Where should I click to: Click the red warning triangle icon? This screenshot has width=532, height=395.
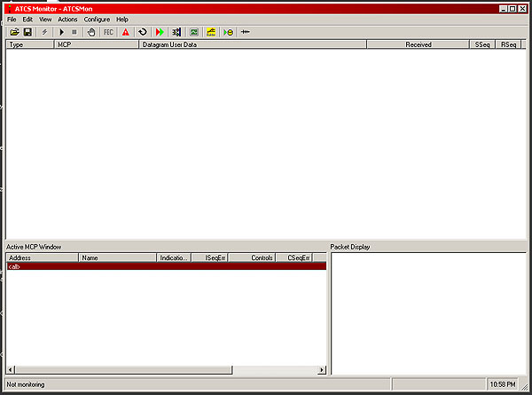point(125,32)
